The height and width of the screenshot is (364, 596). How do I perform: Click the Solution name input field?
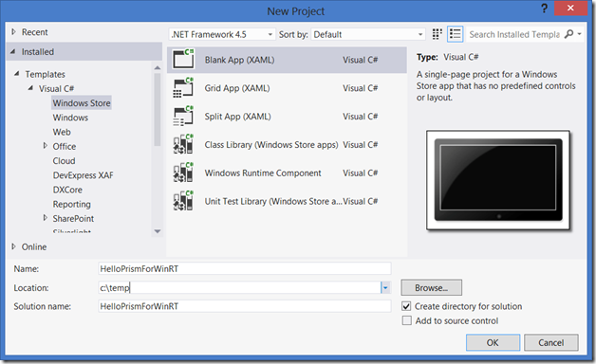(245, 306)
